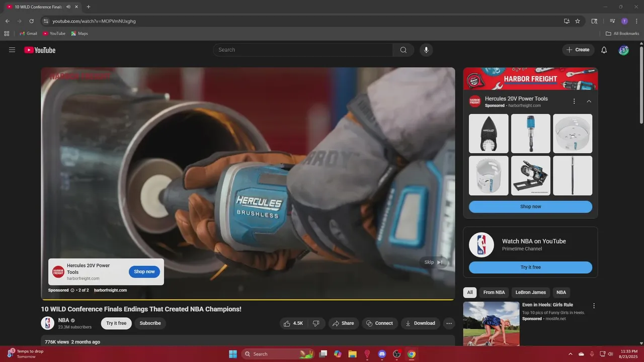This screenshot has height=362, width=644.
Task: Open File Explorer from taskbar
Action: tap(353, 354)
